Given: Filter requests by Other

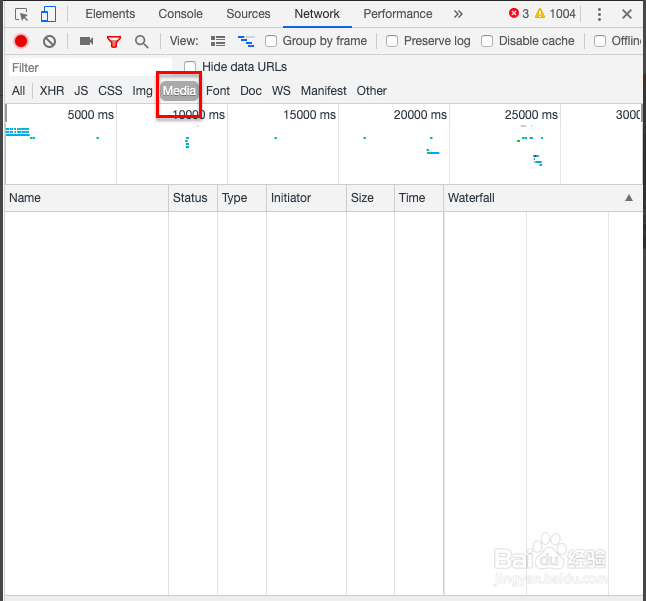Looking at the screenshot, I should pyautogui.click(x=372, y=91).
